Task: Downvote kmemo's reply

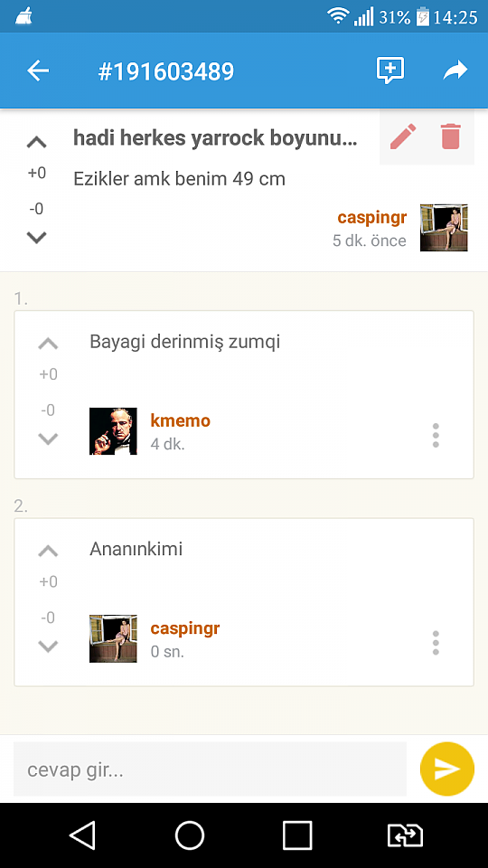Action: [48, 439]
